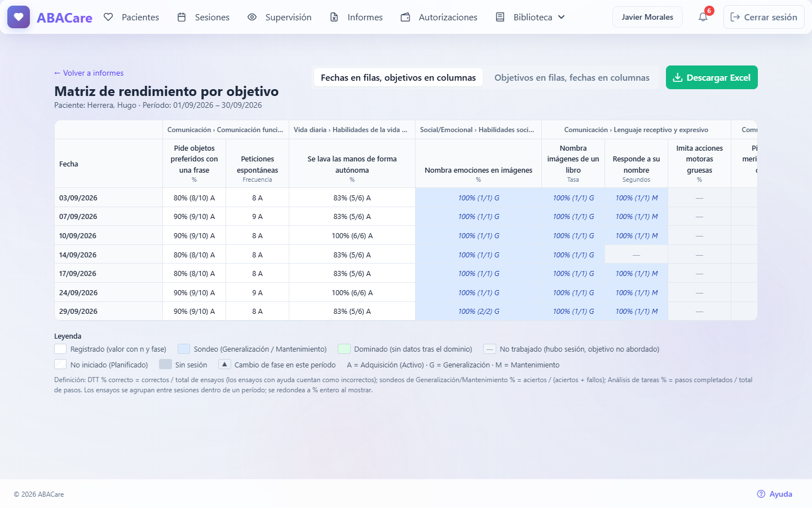Click the heart icon beside Pacientes
This screenshot has height=508, width=812.
[108, 17]
